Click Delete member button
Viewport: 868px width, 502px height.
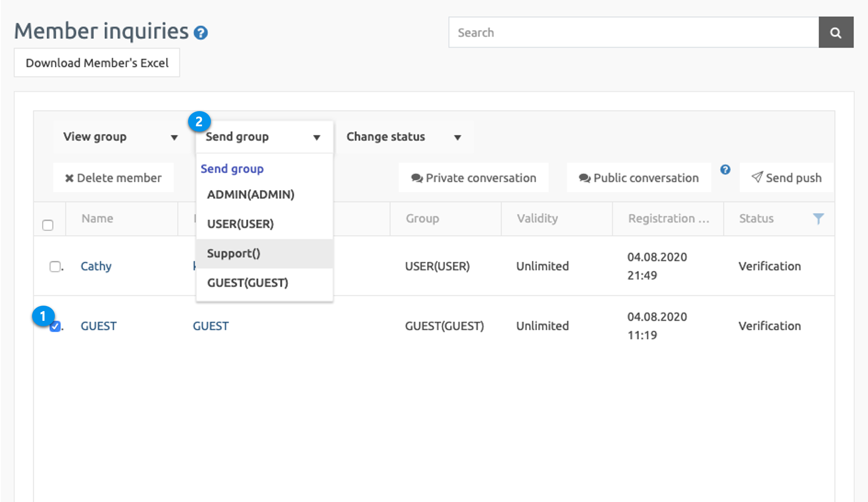pyautogui.click(x=113, y=178)
